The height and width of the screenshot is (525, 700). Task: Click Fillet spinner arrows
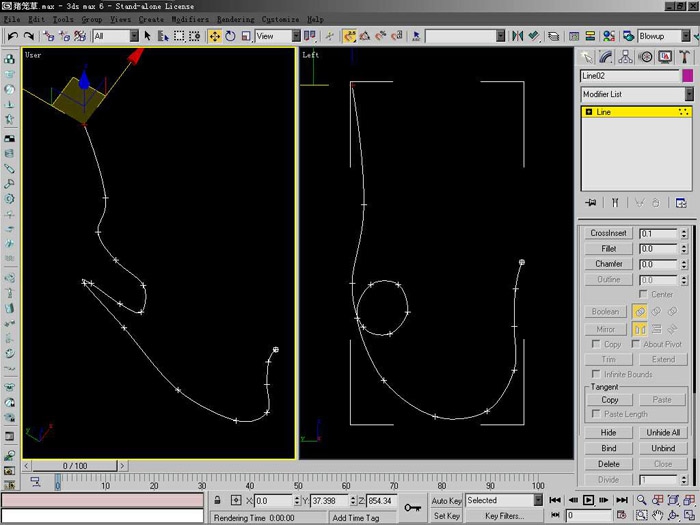pyautogui.click(x=684, y=249)
